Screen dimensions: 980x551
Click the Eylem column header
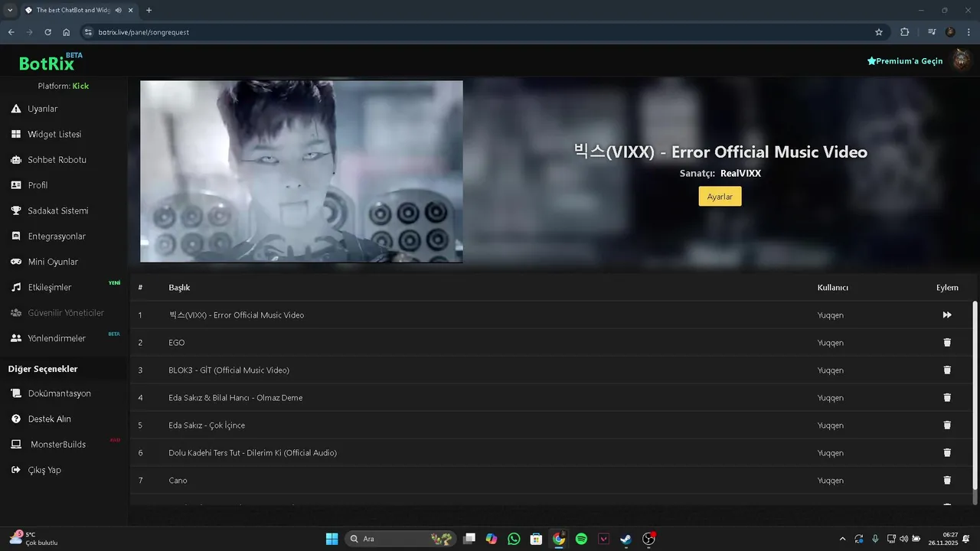point(947,288)
